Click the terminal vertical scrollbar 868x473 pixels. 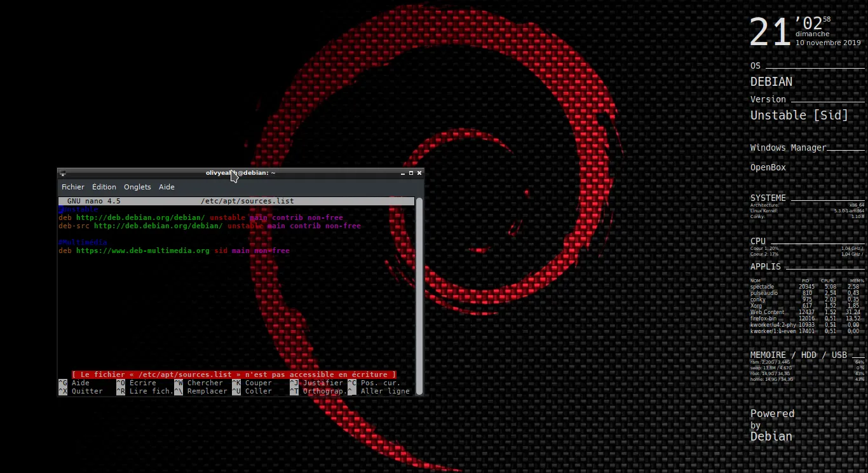click(x=419, y=296)
